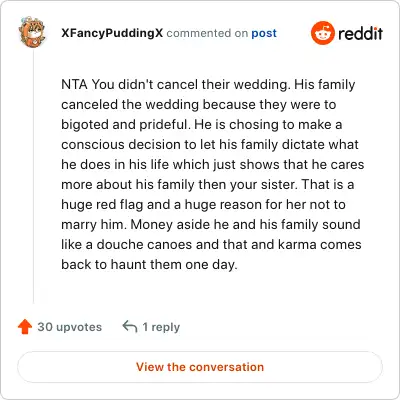This screenshot has height=400, width=400.
Task: Click View the conversation button
Action: pos(200,367)
